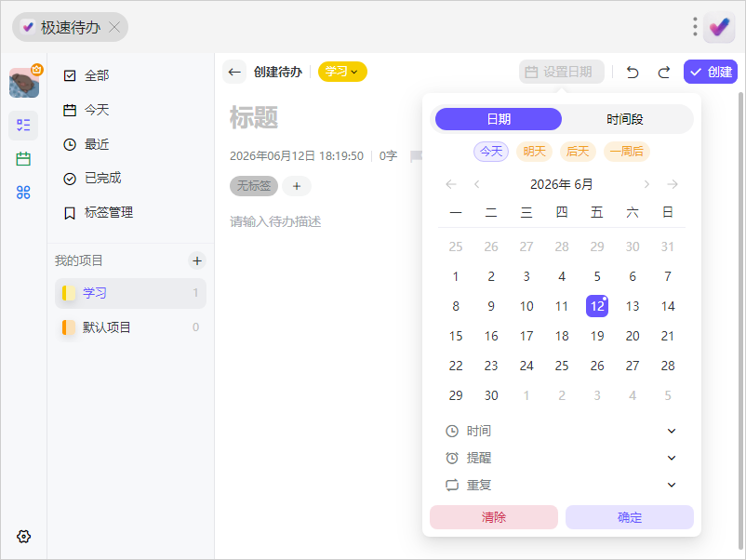Click the 极速待办 logo in top right

(x=719, y=27)
